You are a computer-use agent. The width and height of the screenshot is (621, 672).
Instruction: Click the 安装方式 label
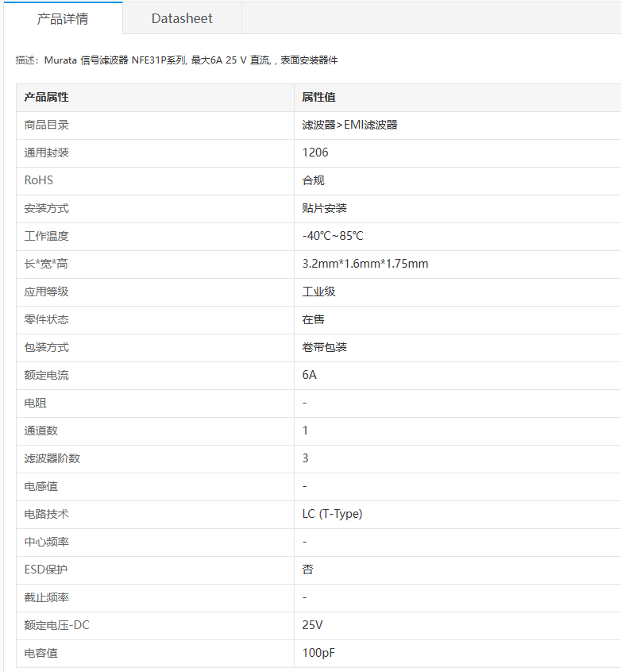tap(46, 208)
